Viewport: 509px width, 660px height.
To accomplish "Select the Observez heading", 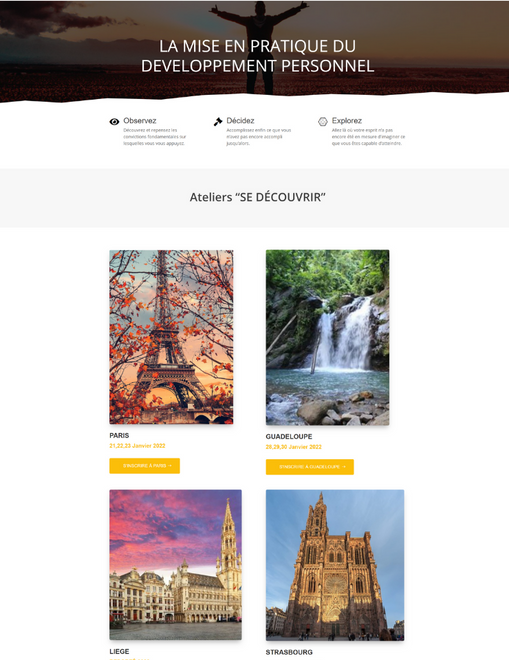I will pyautogui.click(x=140, y=120).
